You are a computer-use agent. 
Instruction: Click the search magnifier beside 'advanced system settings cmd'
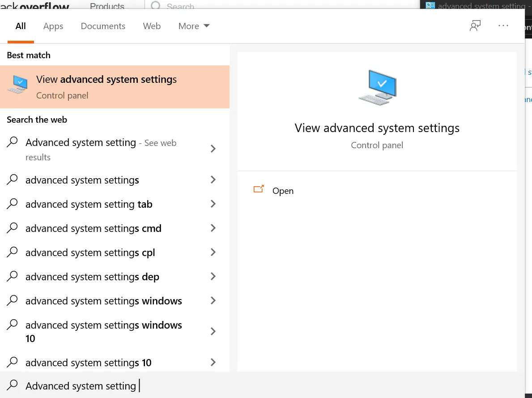pyautogui.click(x=13, y=228)
